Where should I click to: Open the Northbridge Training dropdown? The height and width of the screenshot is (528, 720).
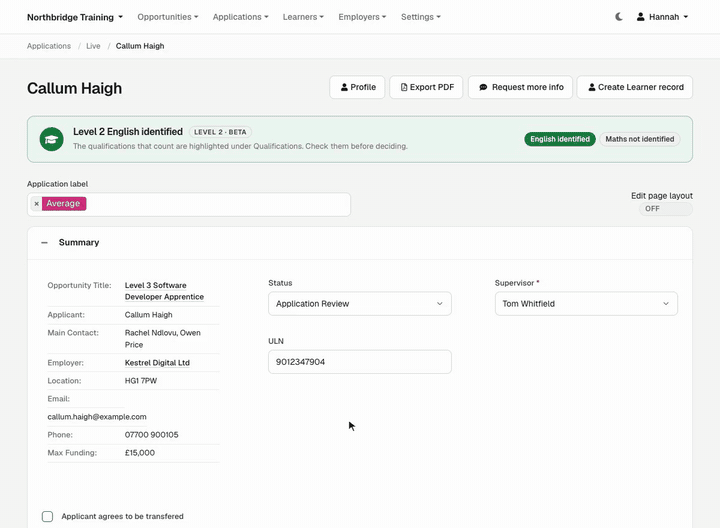click(x=75, y=17)
